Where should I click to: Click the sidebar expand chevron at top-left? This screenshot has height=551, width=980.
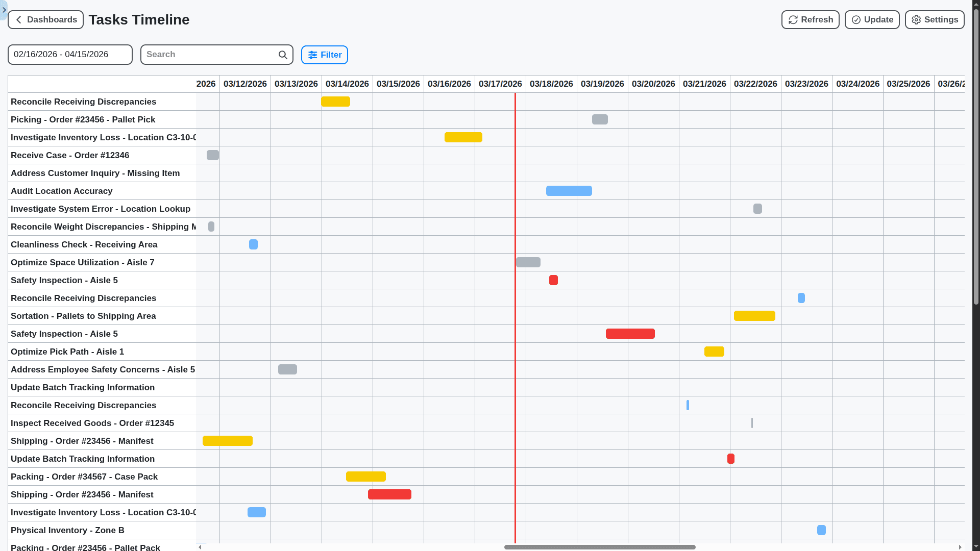pyautogui.click(x=4, y=10)
